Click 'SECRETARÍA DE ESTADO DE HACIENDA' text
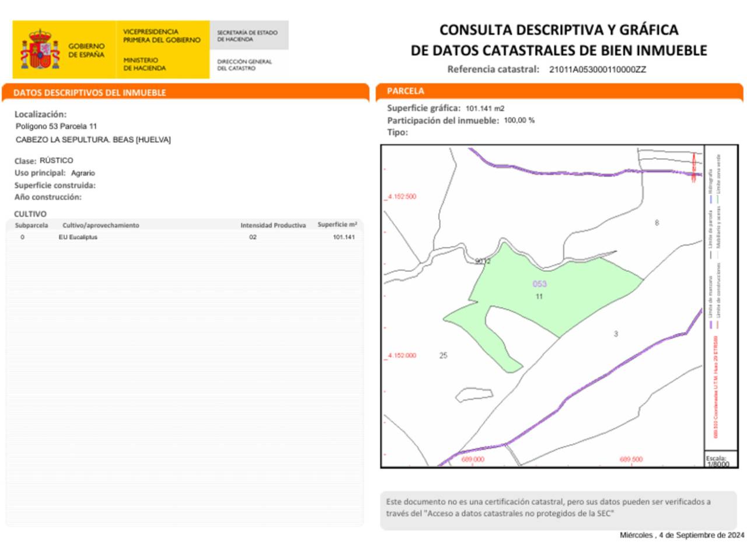The width and height of the screenshot is (747, 560). click(x=247, y=36)
